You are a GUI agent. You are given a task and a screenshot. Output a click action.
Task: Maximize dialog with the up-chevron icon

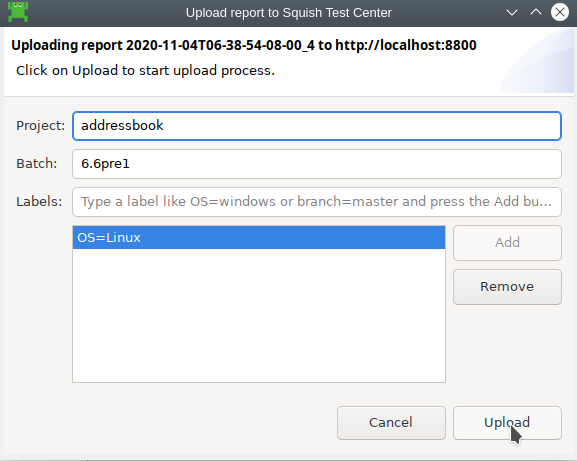click(x=536, y=13)
